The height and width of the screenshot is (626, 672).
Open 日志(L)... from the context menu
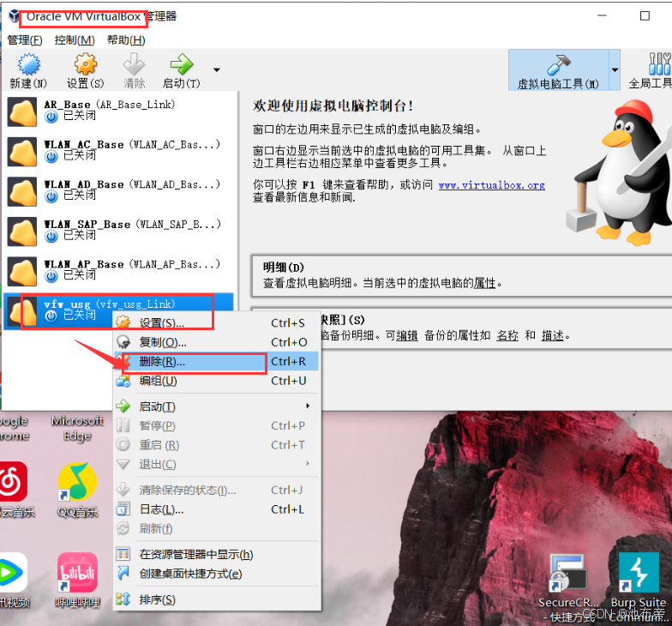pos(216,509)
